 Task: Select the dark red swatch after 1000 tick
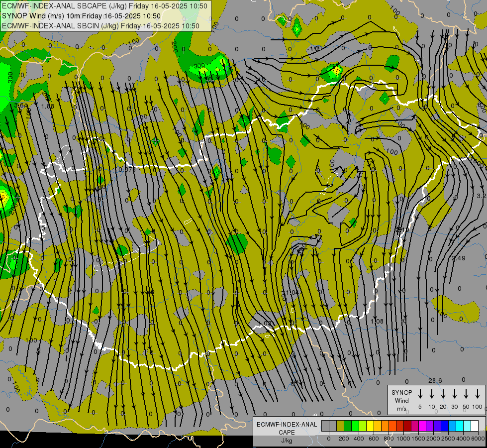click(x=407, y=426)
